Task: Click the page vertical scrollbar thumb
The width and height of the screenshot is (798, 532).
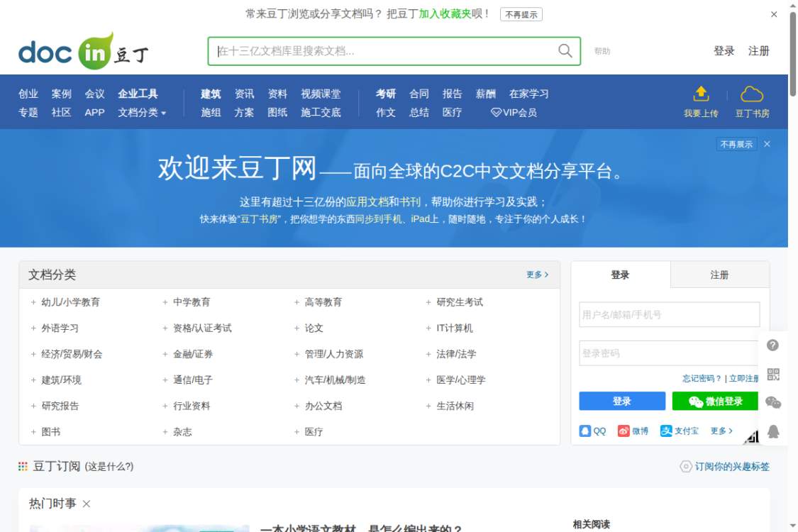Action: point(793,53)
